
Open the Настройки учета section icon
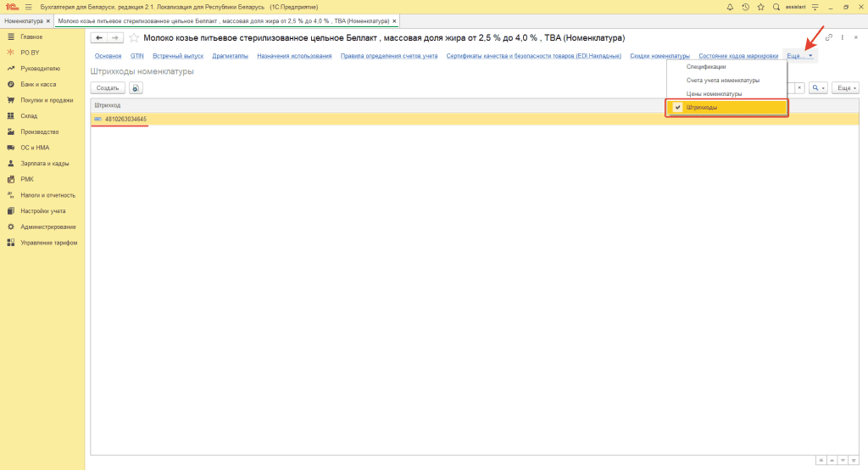tap(10, 211)
